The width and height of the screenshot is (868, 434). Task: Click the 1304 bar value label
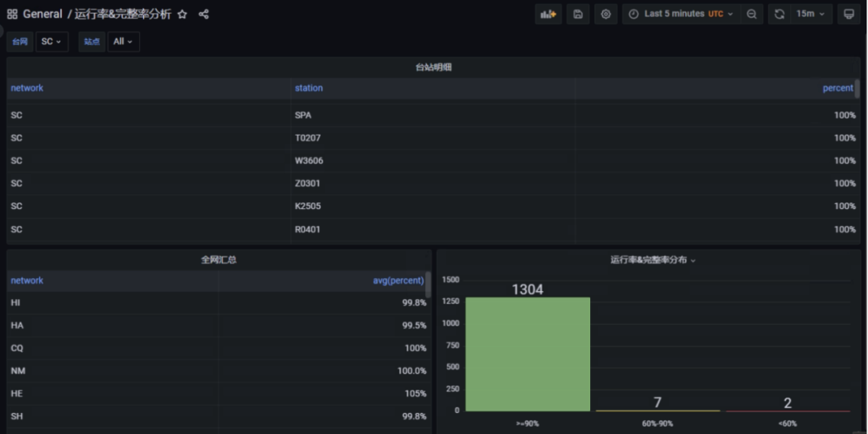tap(527, 289)
